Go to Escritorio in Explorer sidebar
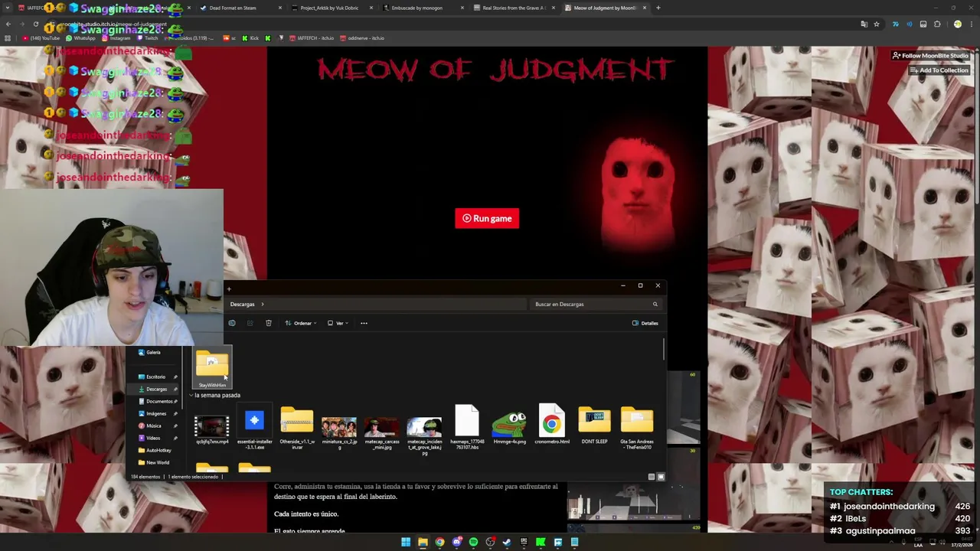Image resolution: width=980 pixels, height=551 pixels. point(156,377)
